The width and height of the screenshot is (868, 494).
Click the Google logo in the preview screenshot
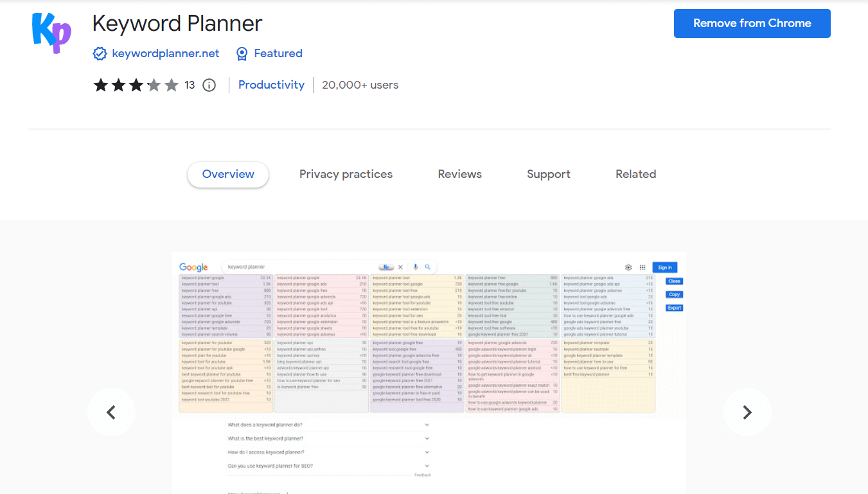(193, 267)
